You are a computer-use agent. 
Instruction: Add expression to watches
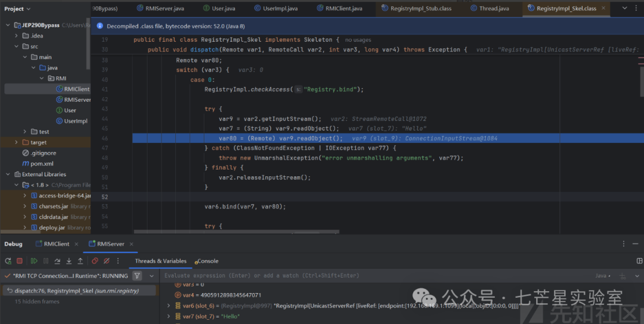pyautogui.click(x=623, y=276)
